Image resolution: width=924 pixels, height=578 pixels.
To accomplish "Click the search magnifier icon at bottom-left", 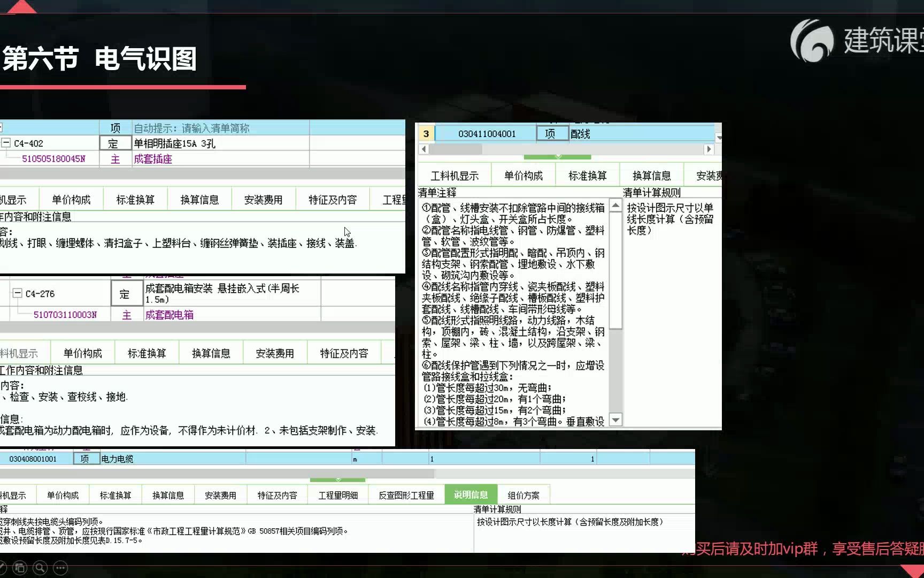I will tap(40, 567).
